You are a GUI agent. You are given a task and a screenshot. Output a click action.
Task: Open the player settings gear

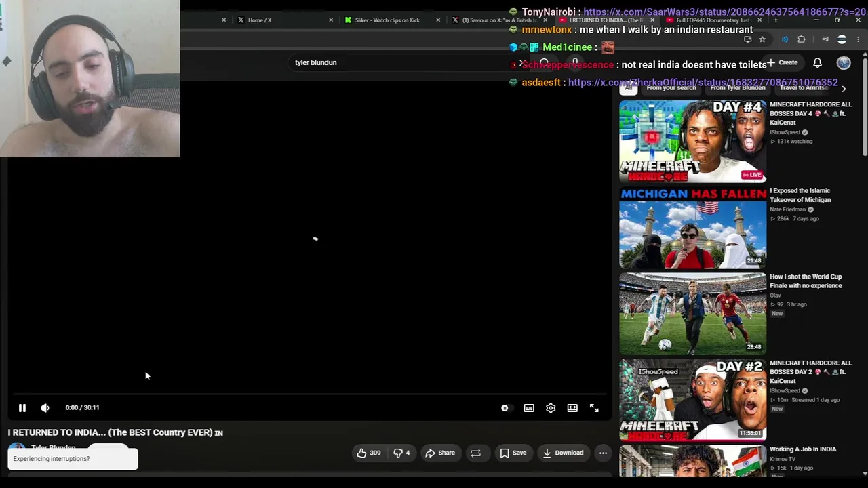click(551, 408)
